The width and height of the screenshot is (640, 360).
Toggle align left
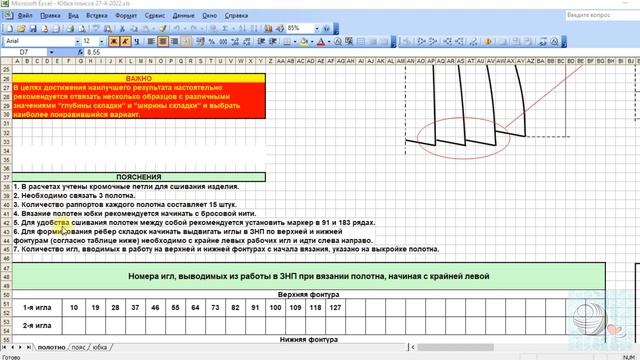[151, 42]
